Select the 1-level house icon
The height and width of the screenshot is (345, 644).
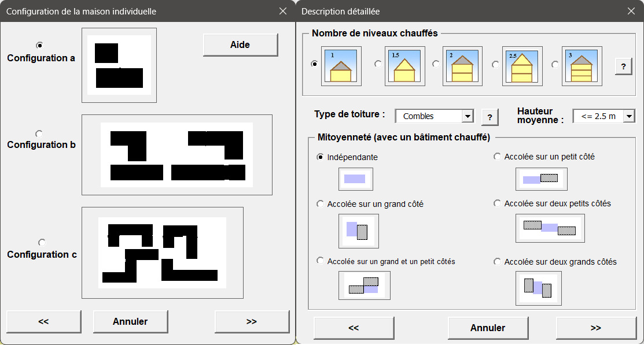(x=341, y=66)
